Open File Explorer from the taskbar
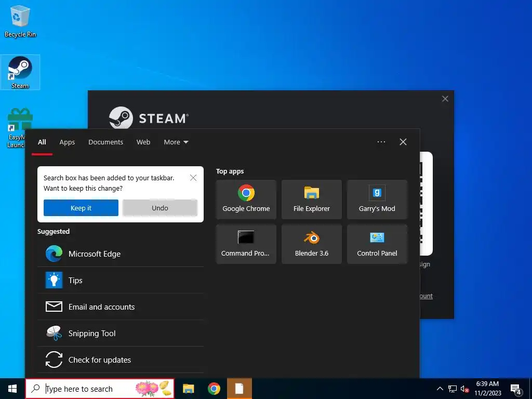 click(188, 389)
